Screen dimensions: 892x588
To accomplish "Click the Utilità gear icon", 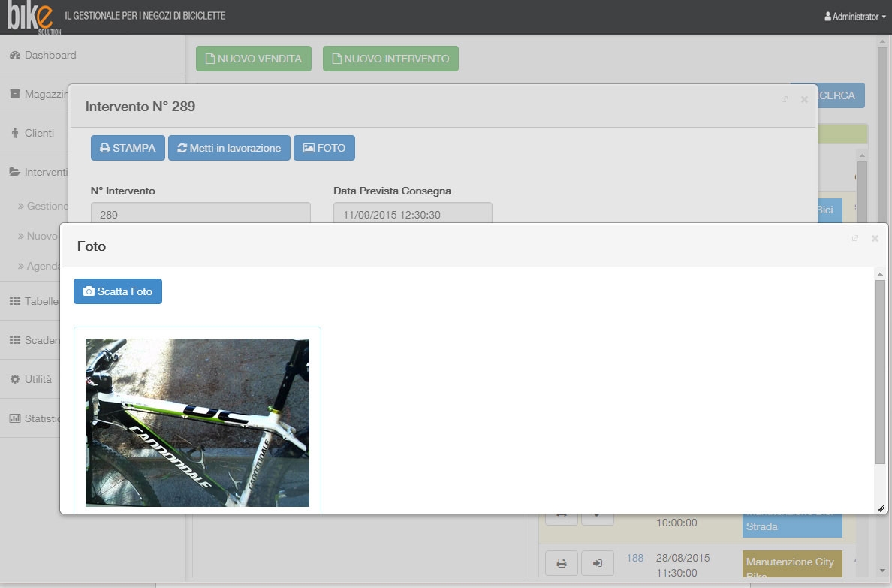I will click(x=15, y=379).
